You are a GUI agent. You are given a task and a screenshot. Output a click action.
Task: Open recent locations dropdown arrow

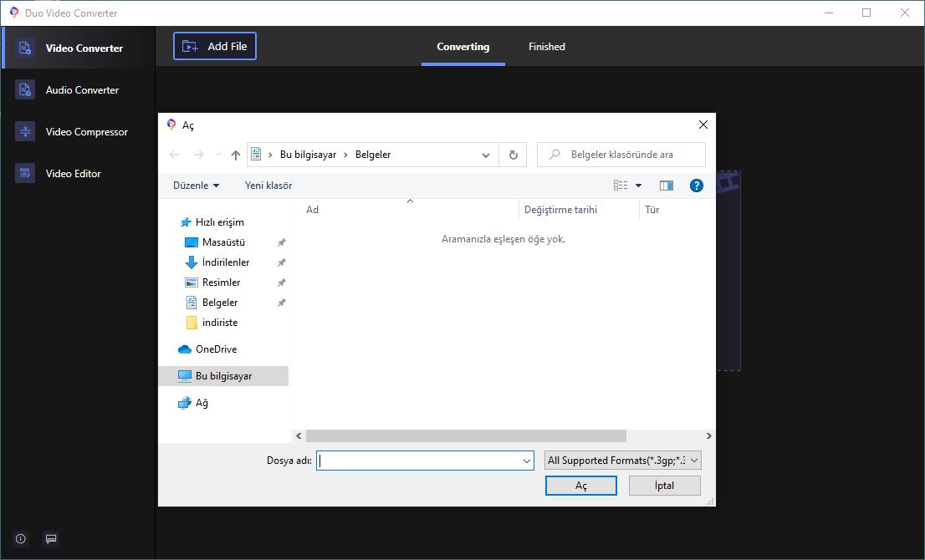click(x=218, y=155)
